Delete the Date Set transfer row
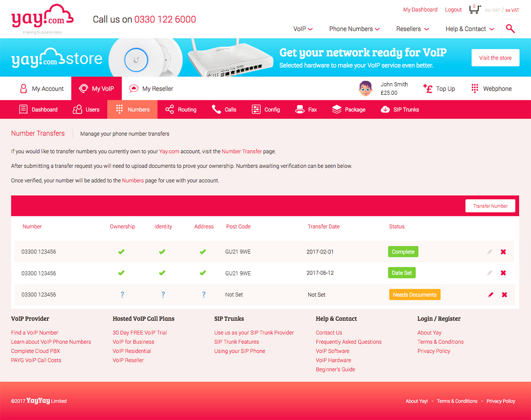Screen dimensions: 531x420 503,273
